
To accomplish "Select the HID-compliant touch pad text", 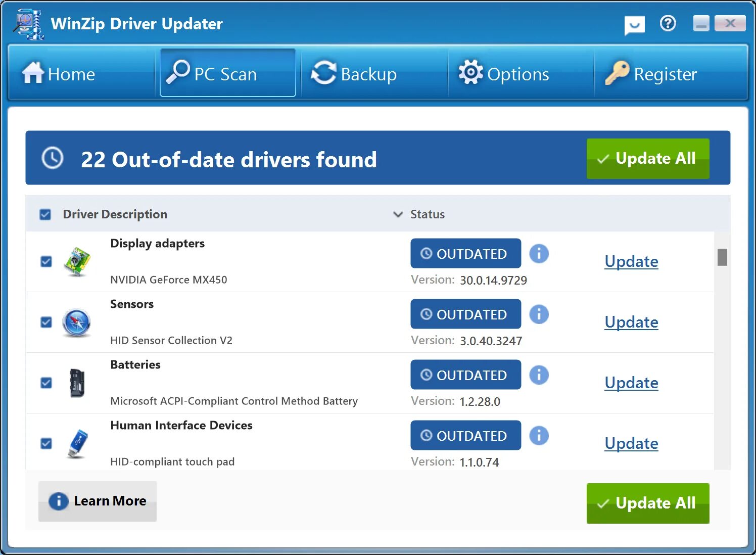I will coord(172,461).
